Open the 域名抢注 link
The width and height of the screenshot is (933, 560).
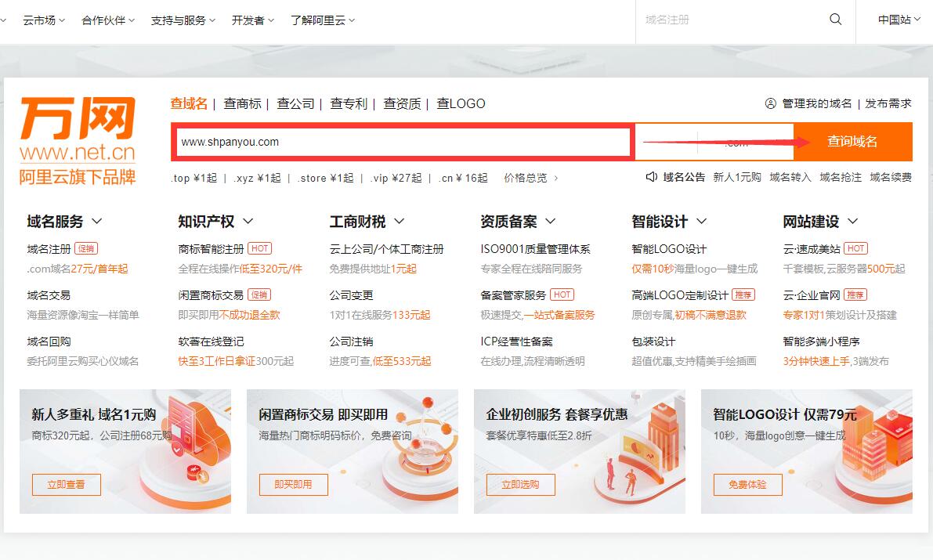[841, 177]
